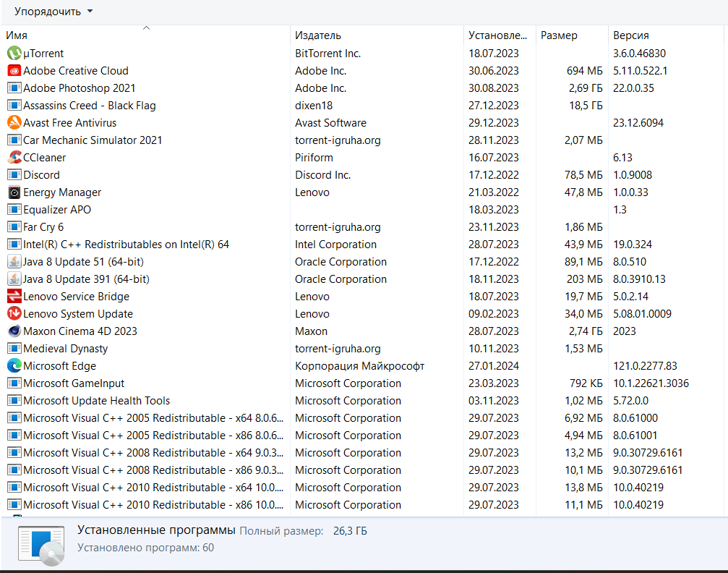This screenshot has width=728, height=573.
Task: Click the Intel C++ Redistributables icon
Action: point(14,245)
